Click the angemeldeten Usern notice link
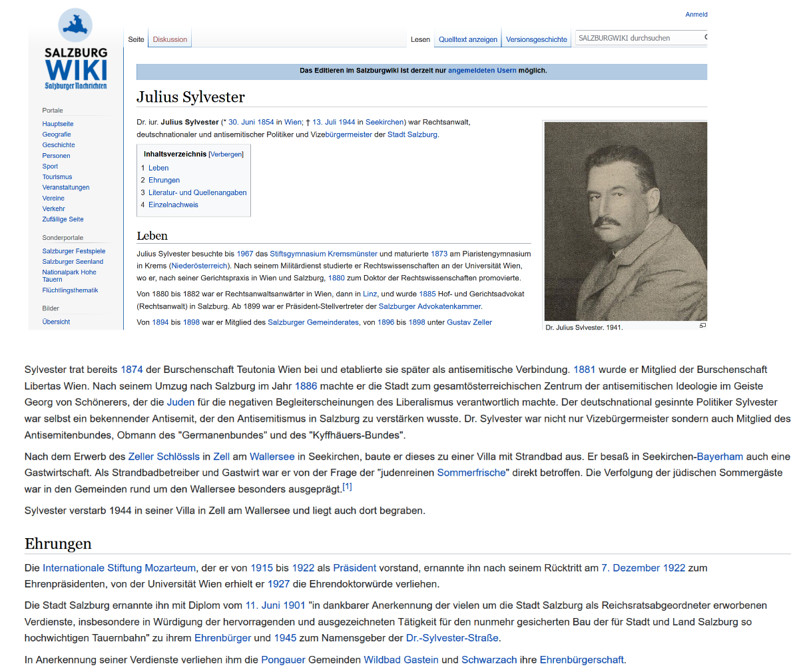The height and width of the screenshot is (672, 799). (x=482, y=71)
